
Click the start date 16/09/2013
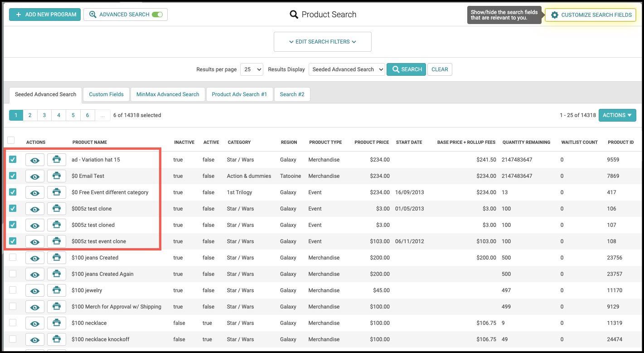(x=410, y=192)
